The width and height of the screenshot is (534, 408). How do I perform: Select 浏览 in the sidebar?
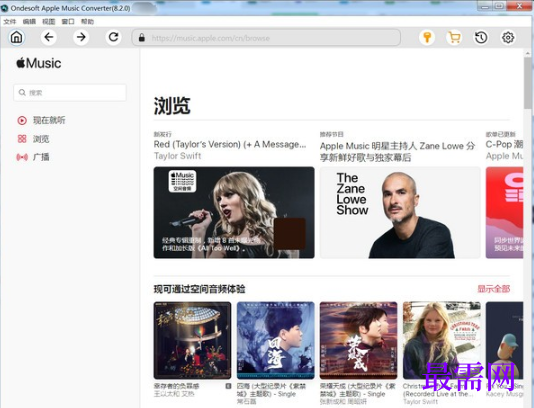point(33,139)
